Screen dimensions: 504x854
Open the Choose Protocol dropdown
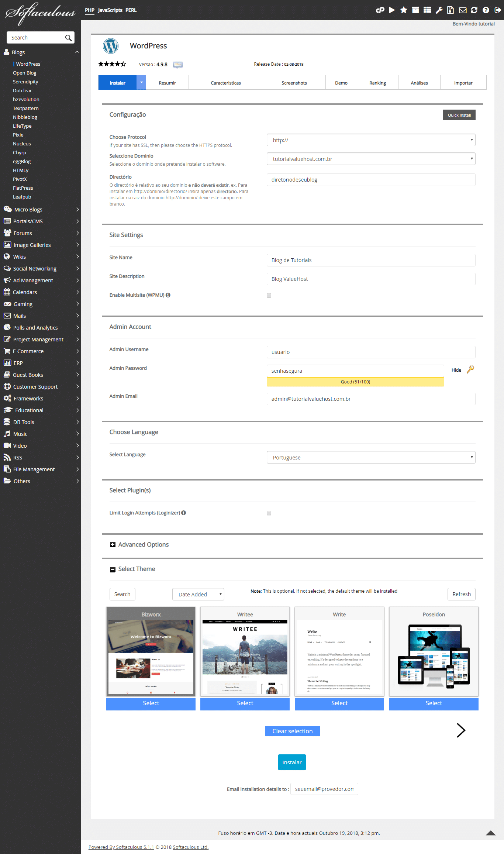coord(371,140)
